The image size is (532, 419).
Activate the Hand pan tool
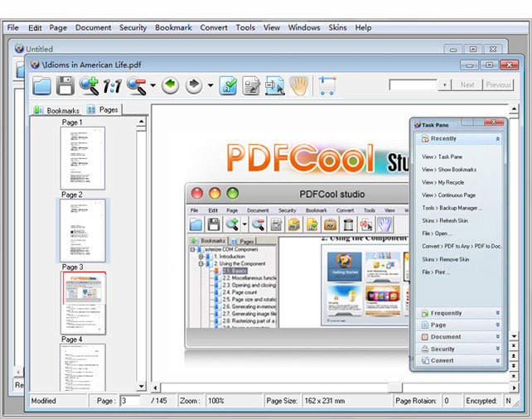click(299, 85)
